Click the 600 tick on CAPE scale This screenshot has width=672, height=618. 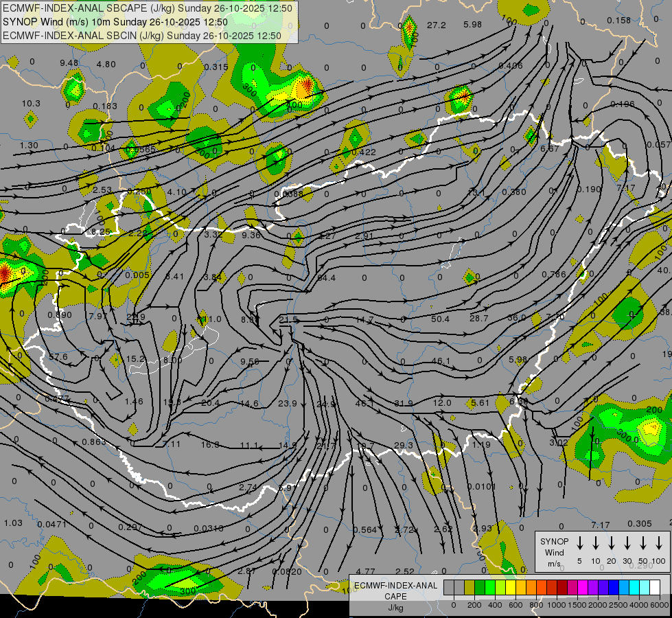[x=515, y=605]
